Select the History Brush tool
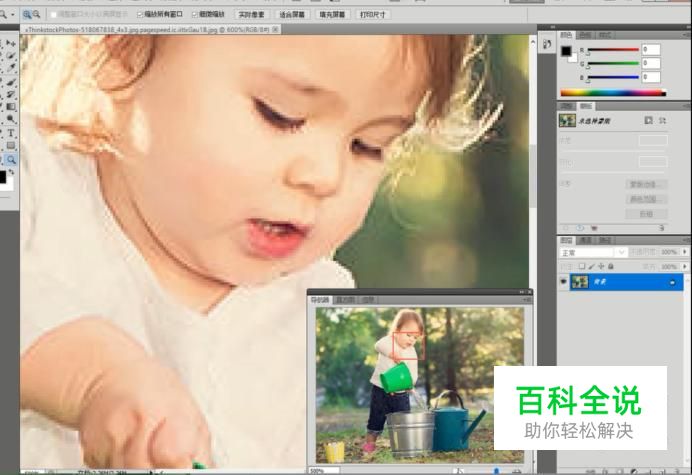The image size is (692, 475). (x=11, y=94)
